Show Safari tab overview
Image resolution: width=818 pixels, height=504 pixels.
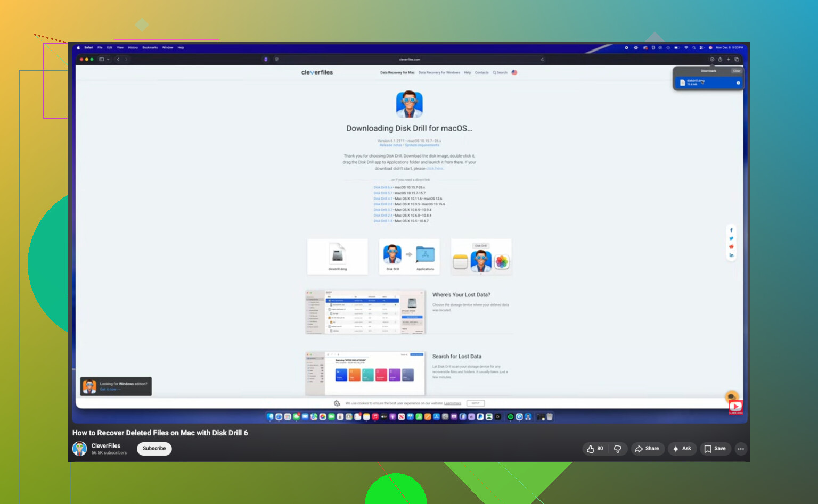[737, 59]
